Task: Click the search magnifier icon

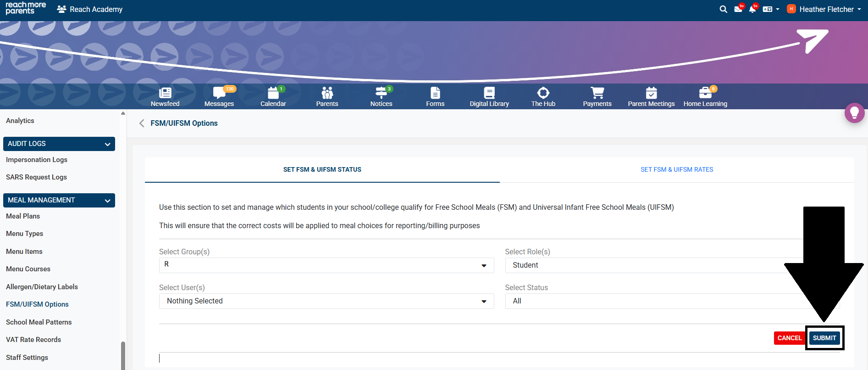Action: click(723, 9)
